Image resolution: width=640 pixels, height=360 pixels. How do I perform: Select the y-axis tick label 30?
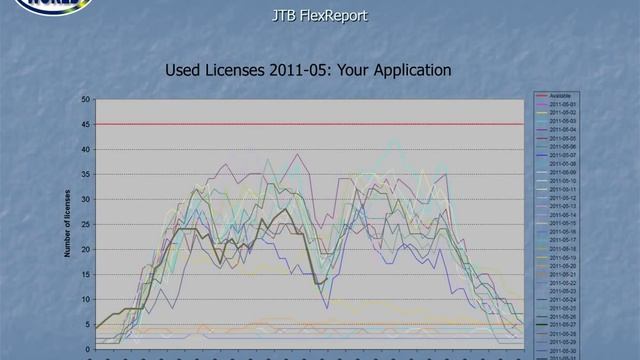[85, 199]
